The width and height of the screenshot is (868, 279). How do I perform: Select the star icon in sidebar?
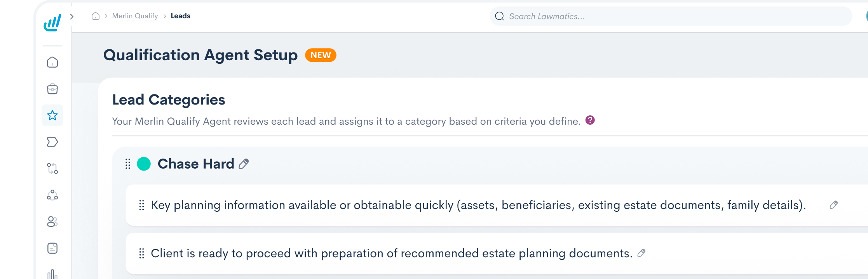tap(52, 115)
